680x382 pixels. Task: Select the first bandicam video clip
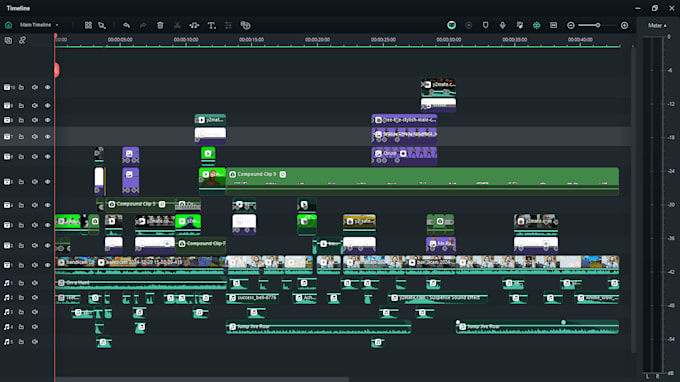(75, 265)
